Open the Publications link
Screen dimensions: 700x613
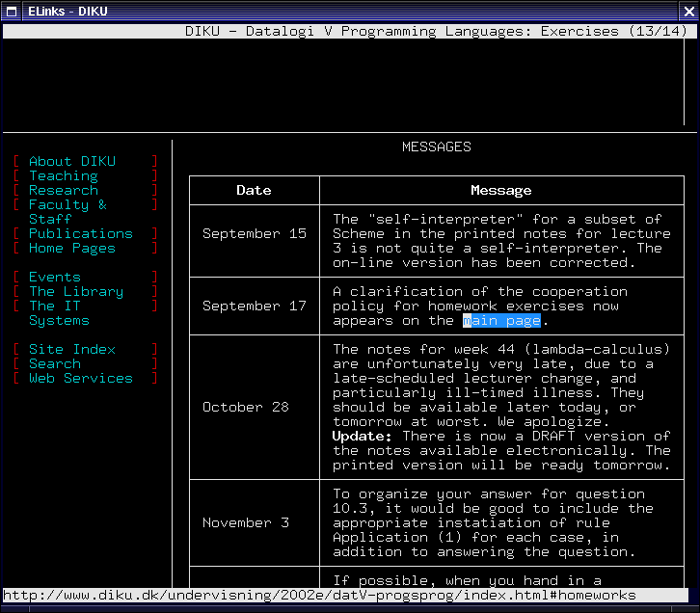[80, 233]
